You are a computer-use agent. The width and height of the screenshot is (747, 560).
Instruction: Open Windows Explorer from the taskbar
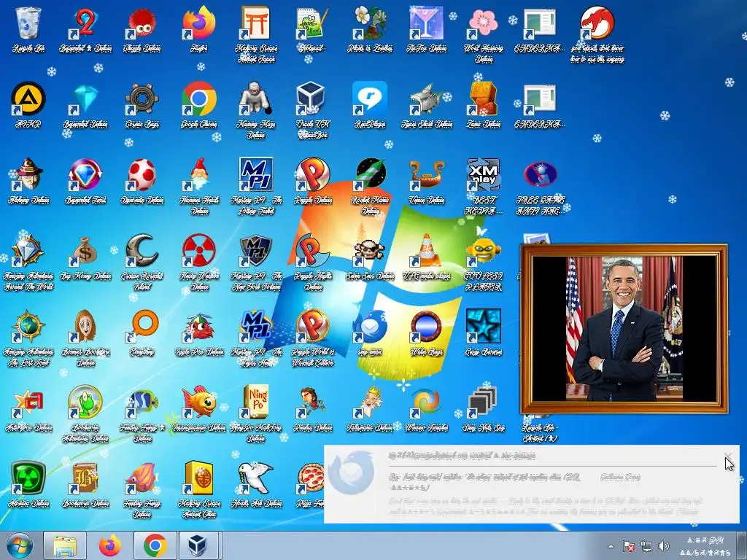pyautogui.click(x=65, y=545)
